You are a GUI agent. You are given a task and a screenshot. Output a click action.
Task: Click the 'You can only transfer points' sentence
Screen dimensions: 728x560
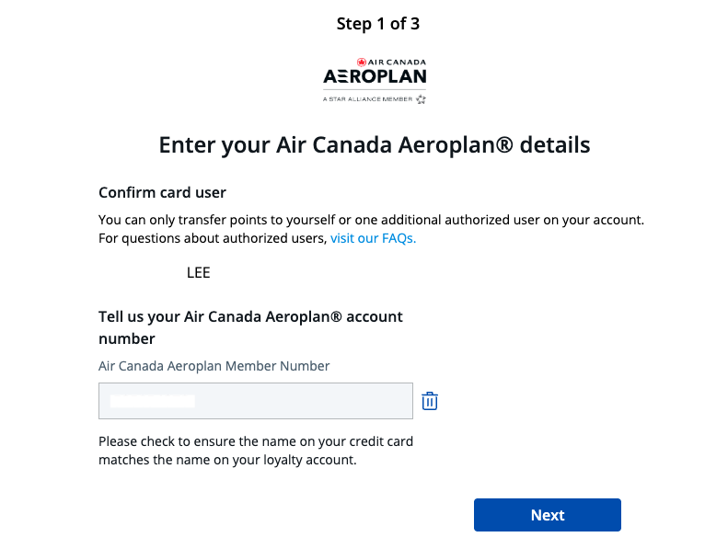[372, 220]
